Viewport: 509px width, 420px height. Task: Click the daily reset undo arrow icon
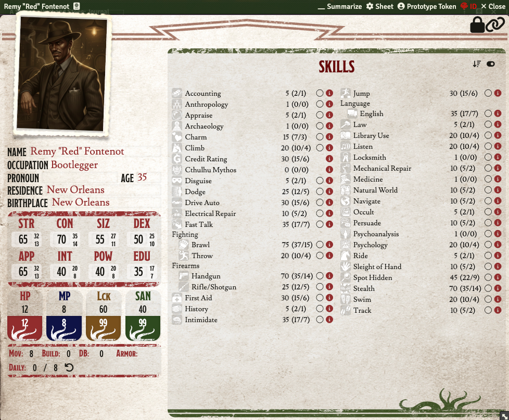tap(69, 368)
